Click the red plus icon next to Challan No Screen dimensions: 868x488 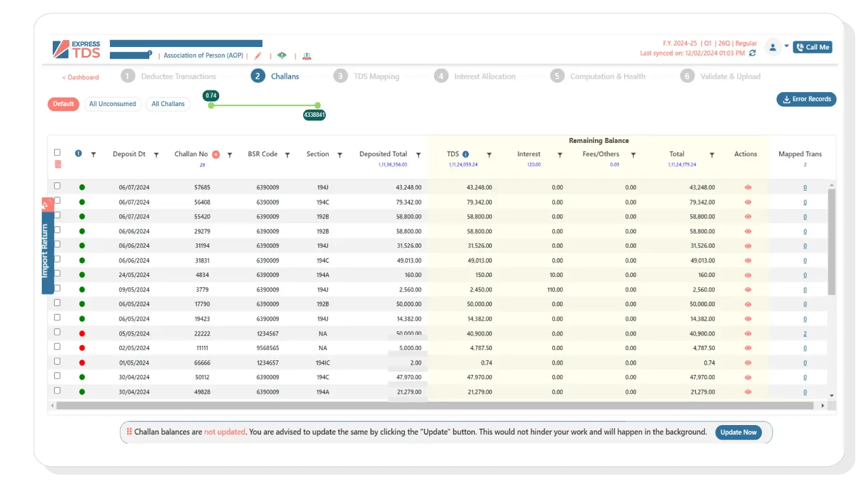[216, 154]
